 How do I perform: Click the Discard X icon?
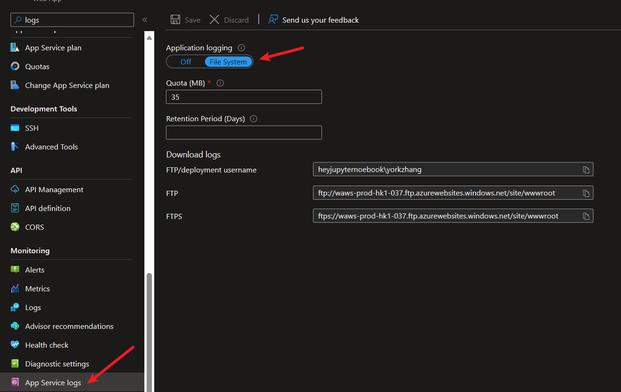click(x=214, y=19)
